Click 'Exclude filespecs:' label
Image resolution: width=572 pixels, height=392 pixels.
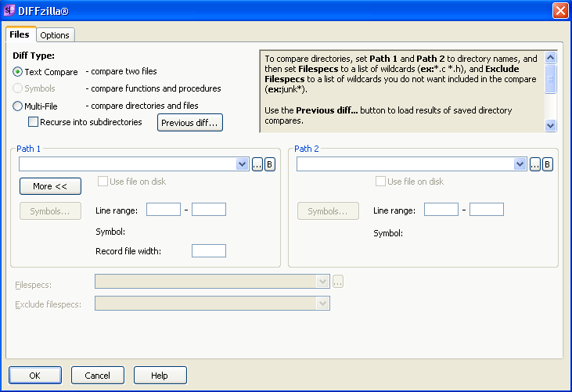pos(49,304)
